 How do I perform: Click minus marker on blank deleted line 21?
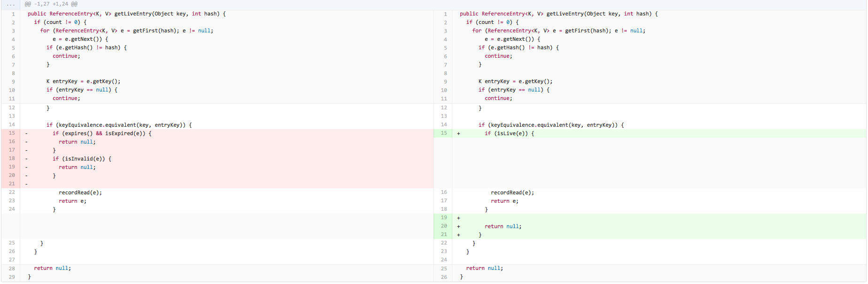pyautogui.click(x=26, y=184)
